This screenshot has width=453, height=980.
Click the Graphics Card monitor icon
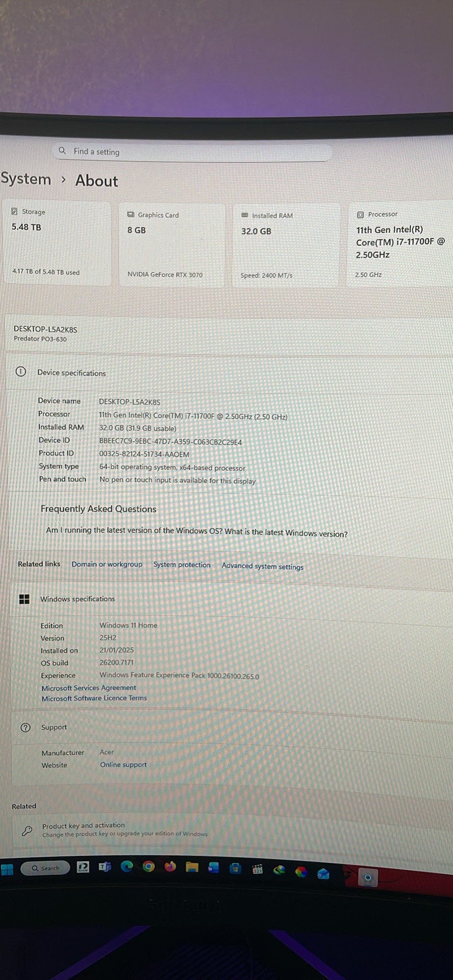(131, 215)
